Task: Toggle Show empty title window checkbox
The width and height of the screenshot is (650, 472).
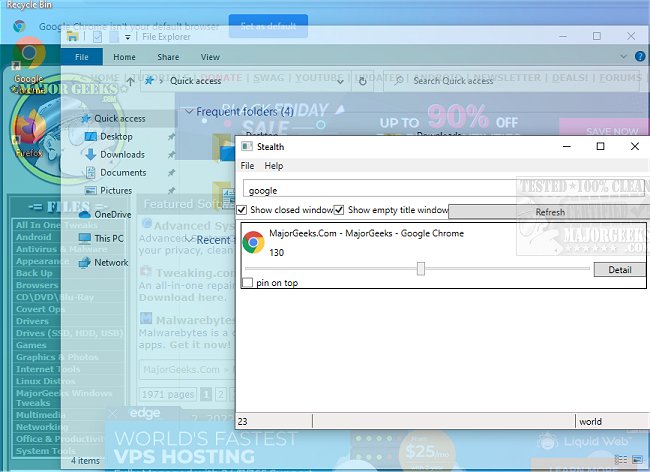Action: (x=339, y=210)
